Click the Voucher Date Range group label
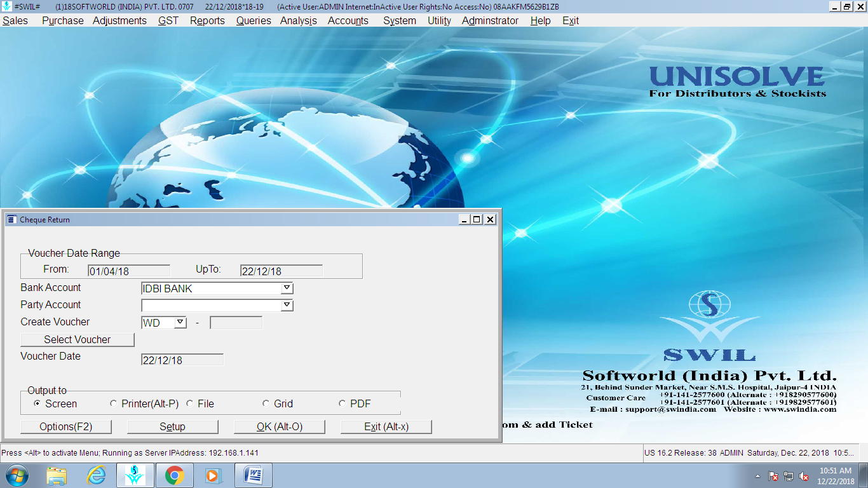Viewport: 868px width, 488px height. 74,253
